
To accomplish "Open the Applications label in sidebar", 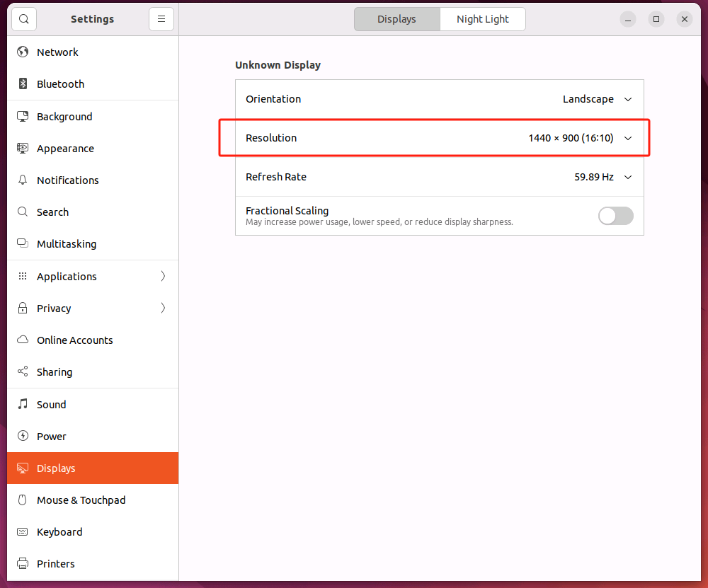I will coord(67,276).
